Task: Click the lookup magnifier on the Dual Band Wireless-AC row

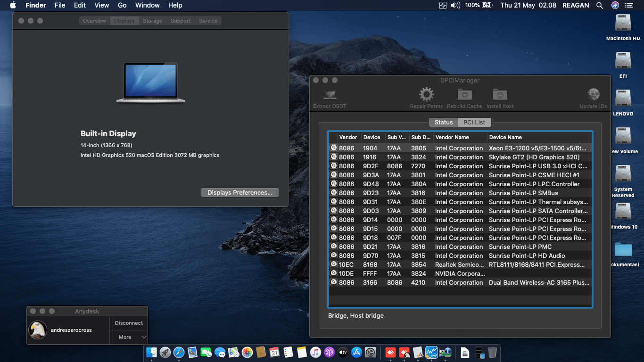Action: tap(334, 282)
